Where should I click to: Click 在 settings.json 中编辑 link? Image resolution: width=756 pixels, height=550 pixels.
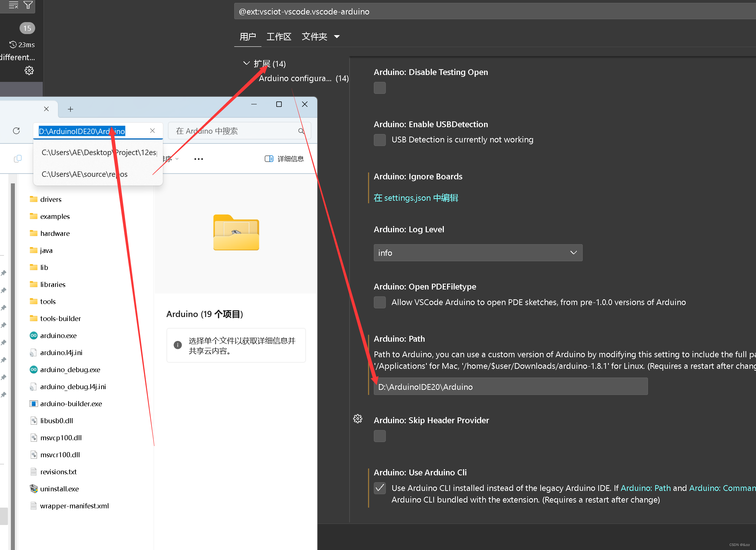pos(416,198)
